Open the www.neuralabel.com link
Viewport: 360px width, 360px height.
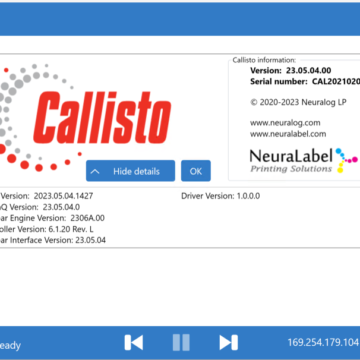point(288,134)
